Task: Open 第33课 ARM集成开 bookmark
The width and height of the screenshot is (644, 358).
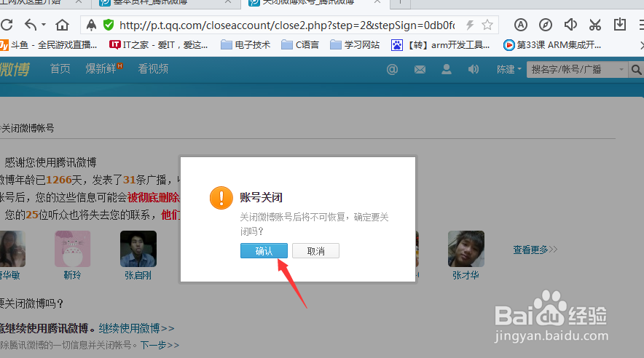Action: pyautogui.click(x=552, y=44)
